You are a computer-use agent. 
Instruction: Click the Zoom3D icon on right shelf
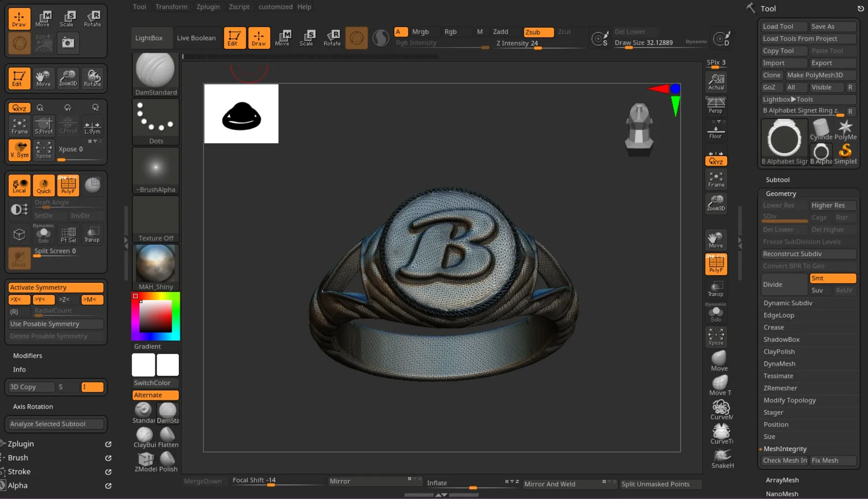coord(716,203)
